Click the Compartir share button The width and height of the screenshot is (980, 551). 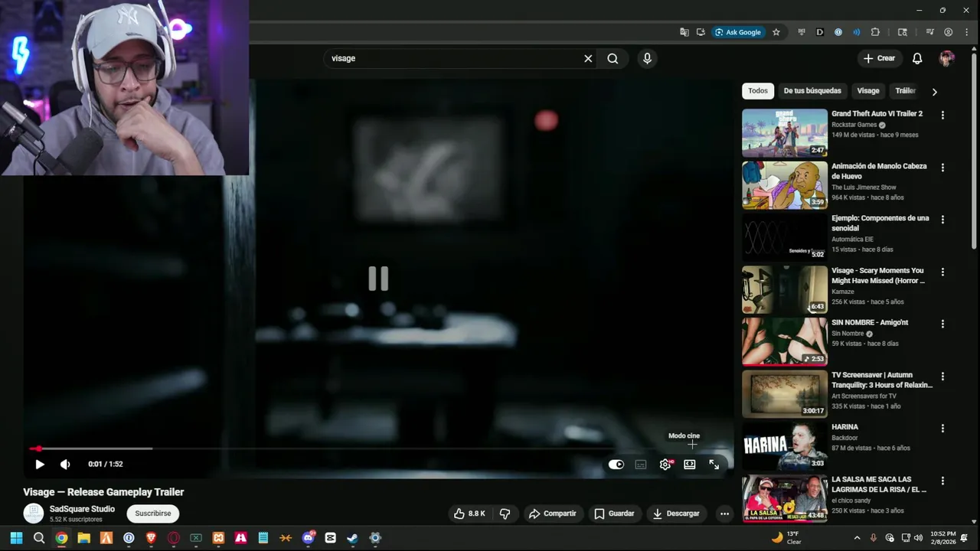[x=552, y=514]
